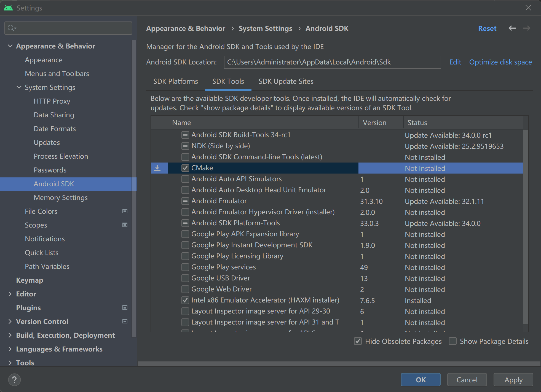The height and width of the screenshot is (392, 541).
Task: Expand the Editor settings section
Action: pos(10,294)
